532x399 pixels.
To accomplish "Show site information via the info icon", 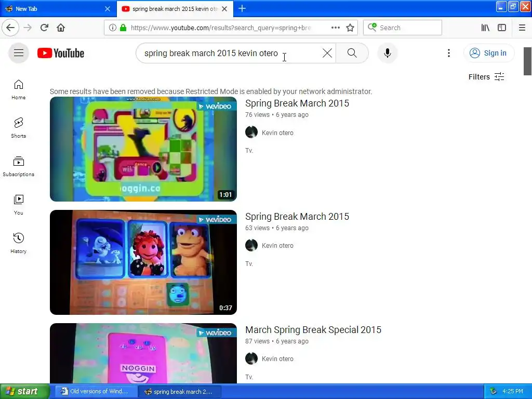I will tap(112, 28).
